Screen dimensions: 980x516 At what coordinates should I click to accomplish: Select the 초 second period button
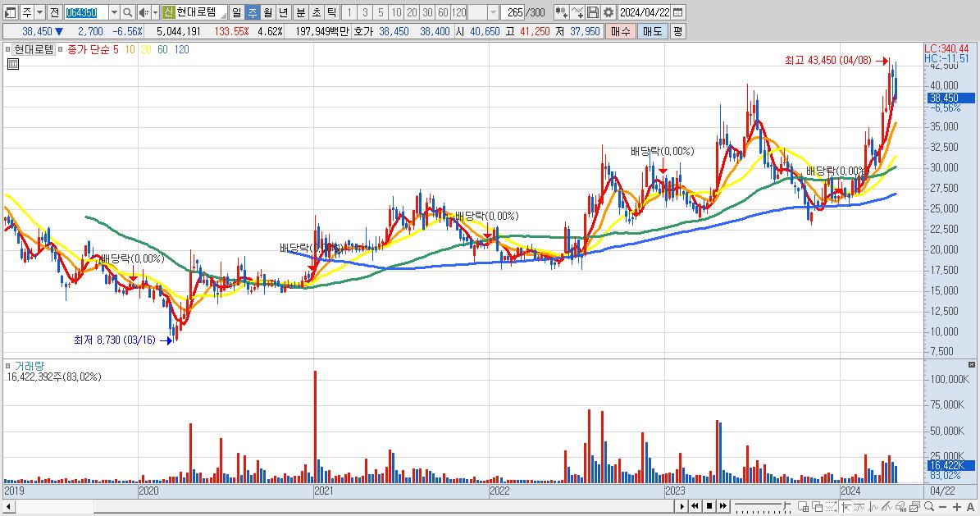click(x=317, y=12)
